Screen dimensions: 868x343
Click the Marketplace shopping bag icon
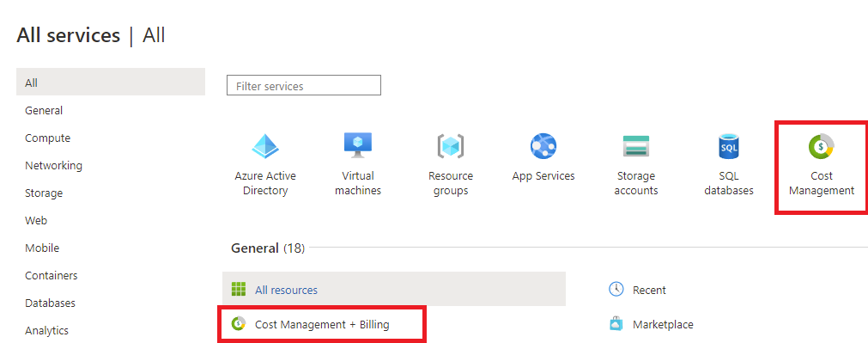point(616,323)
